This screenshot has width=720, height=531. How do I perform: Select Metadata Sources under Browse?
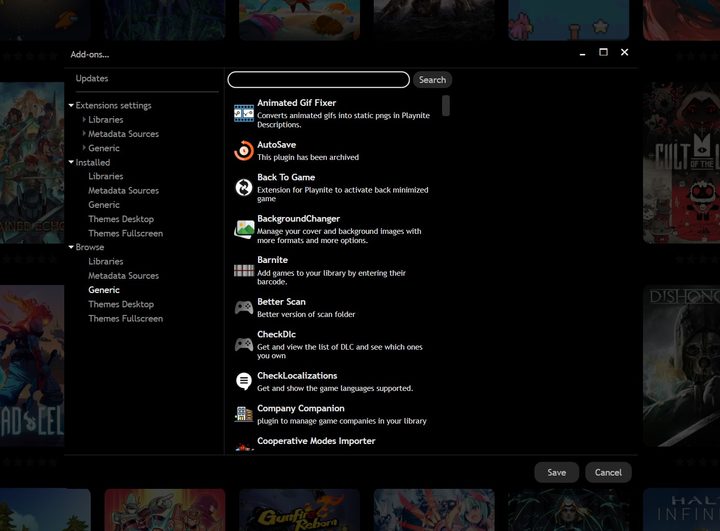(124, 276)
